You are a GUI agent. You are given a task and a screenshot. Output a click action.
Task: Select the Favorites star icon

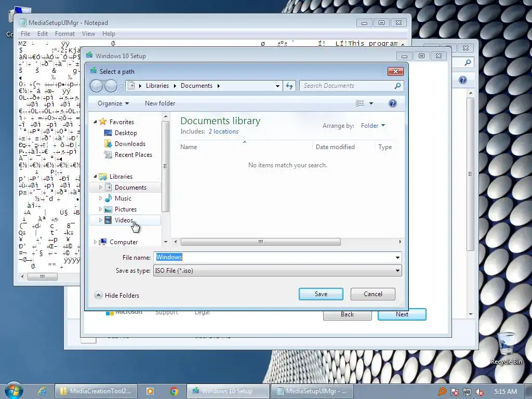coord(103,122)
